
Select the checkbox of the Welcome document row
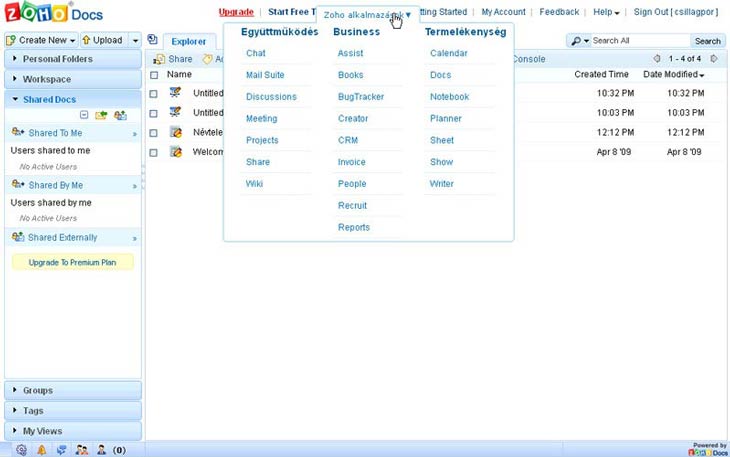pyautogui.click(x=154, y=152)
